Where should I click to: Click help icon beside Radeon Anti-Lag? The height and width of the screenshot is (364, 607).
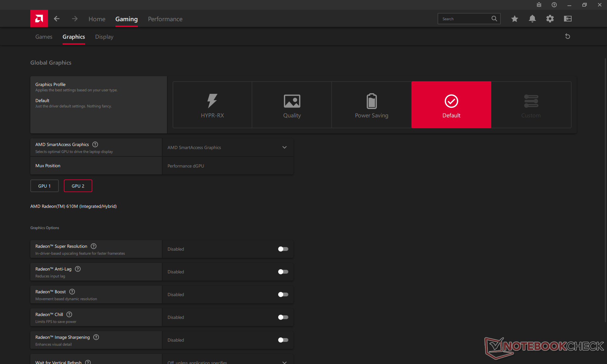coord(78,269)
